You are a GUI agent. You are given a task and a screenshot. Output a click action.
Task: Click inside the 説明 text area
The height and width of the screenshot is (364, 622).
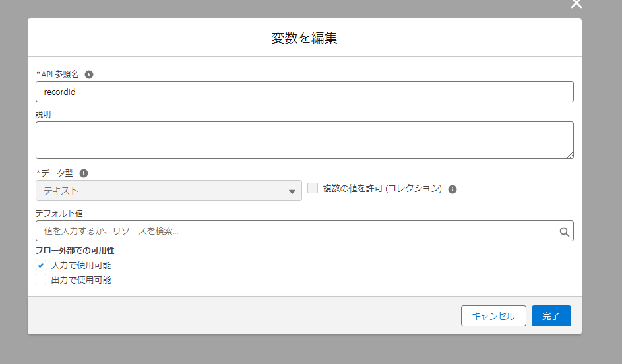(305, 140)
